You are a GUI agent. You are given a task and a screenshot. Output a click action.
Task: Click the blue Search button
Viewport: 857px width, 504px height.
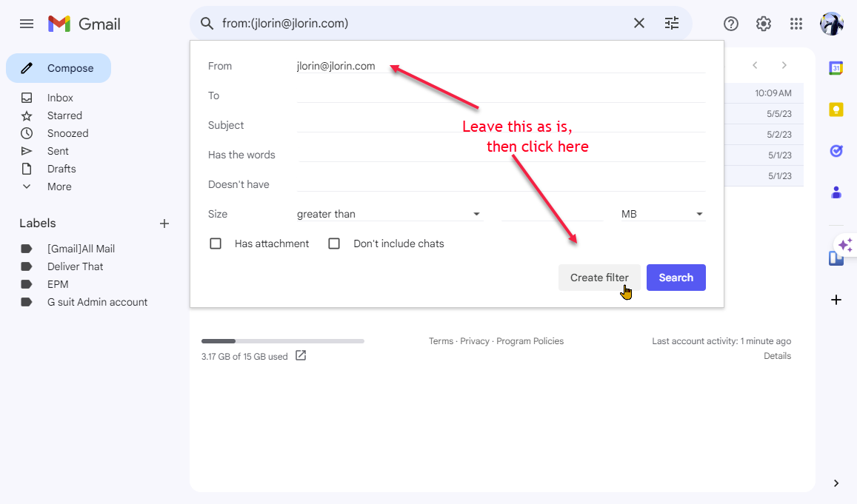click(676, 278)
